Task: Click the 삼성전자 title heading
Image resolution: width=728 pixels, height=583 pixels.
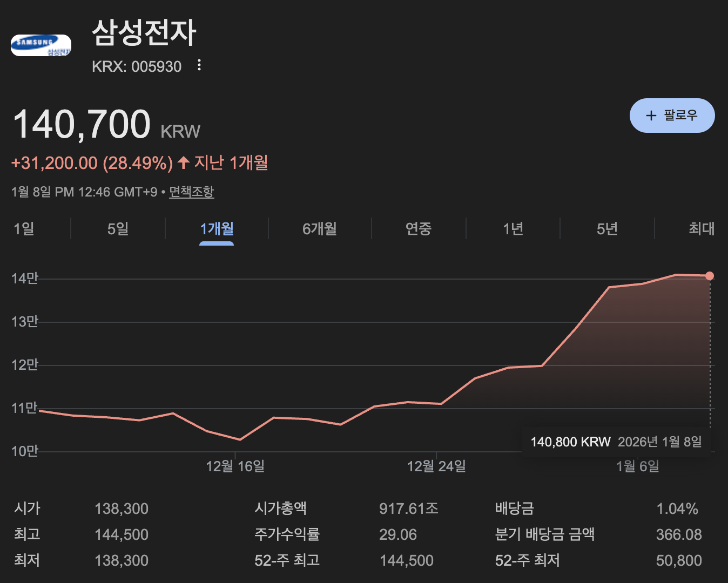Action: tap(144, 32)
